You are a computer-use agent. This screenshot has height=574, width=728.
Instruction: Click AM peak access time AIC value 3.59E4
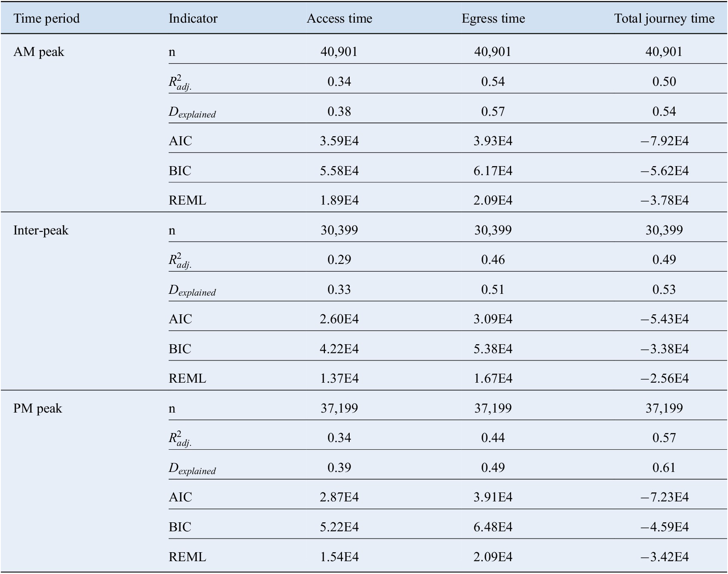[339, 141]
